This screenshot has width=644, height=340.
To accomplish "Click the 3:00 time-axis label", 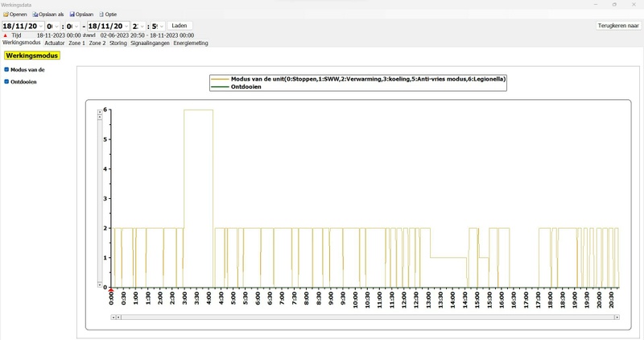I will [x=184, y=298].
